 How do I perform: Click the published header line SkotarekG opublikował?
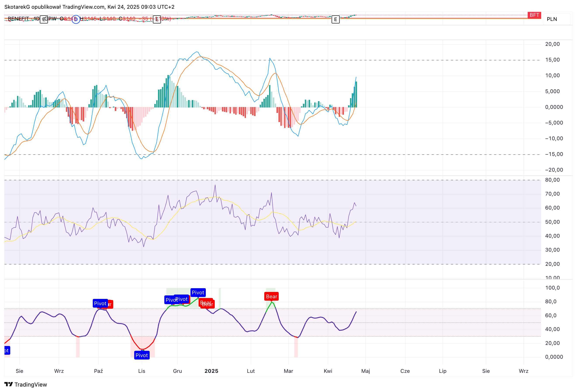pyautogui.click(x=89, y=7)
